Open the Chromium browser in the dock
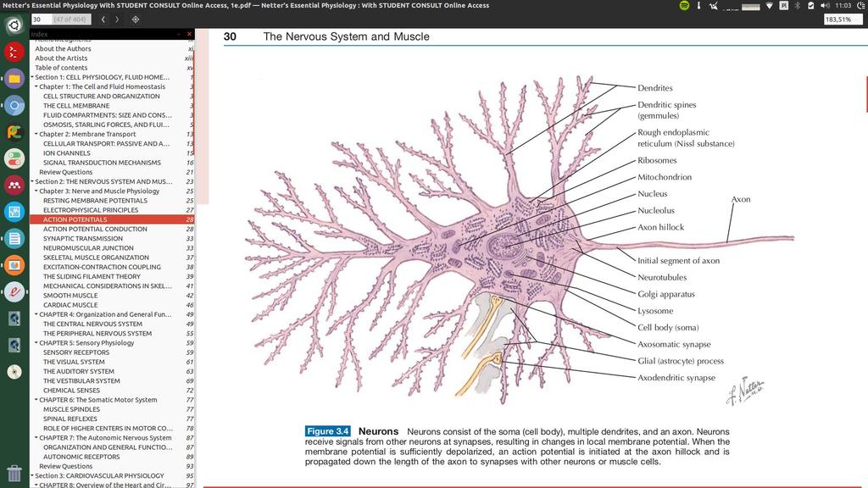The width and height of the screenshot is (868, 488). tap(14, 105)
